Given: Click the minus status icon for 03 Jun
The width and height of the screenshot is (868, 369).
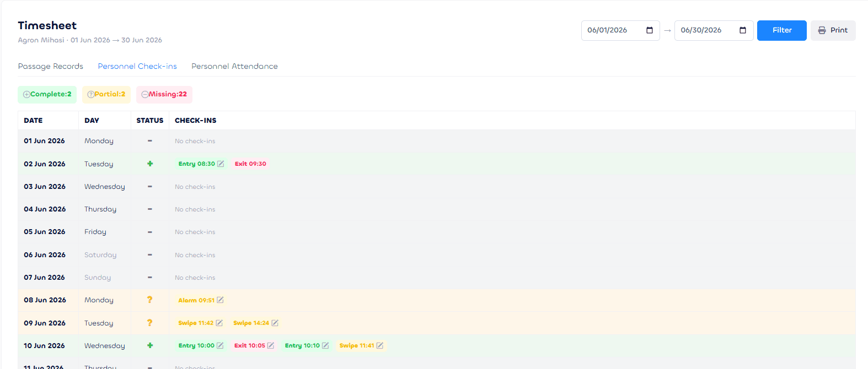Looking at the screenshot, I should click(150, 186).
